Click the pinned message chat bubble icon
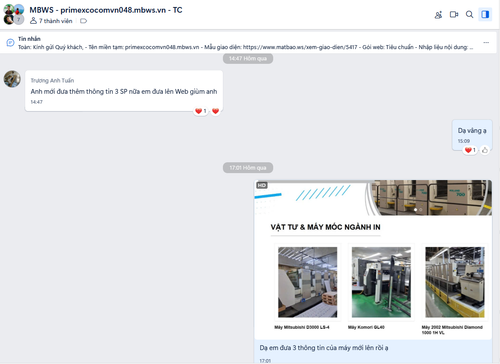 (x=10, y=42)
